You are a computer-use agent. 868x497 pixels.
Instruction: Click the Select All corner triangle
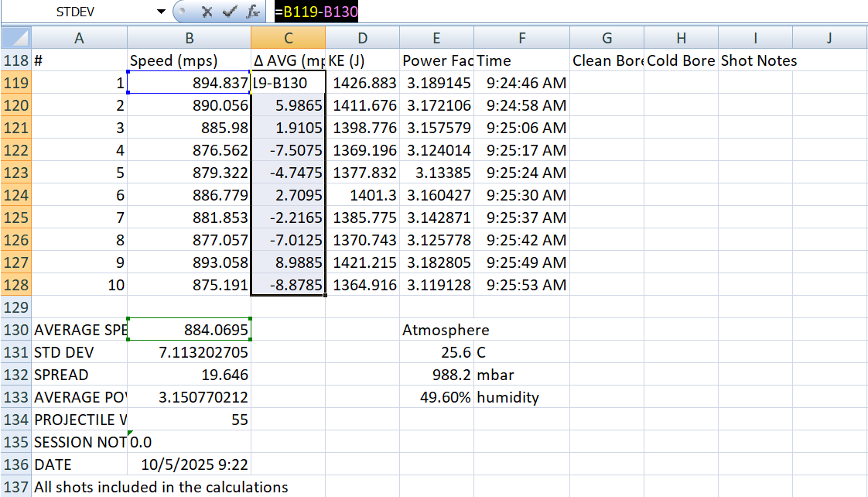[x=16, y=38]
